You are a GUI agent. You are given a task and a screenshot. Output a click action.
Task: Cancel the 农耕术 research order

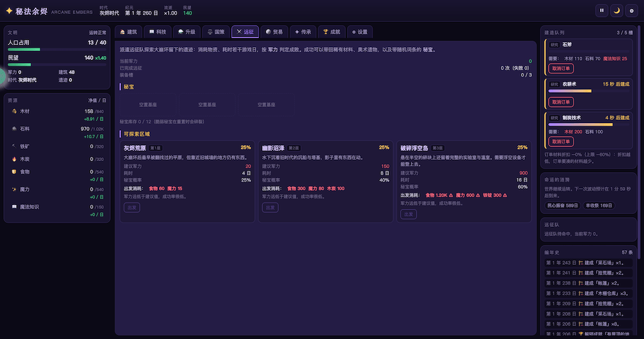coord(561,102)
